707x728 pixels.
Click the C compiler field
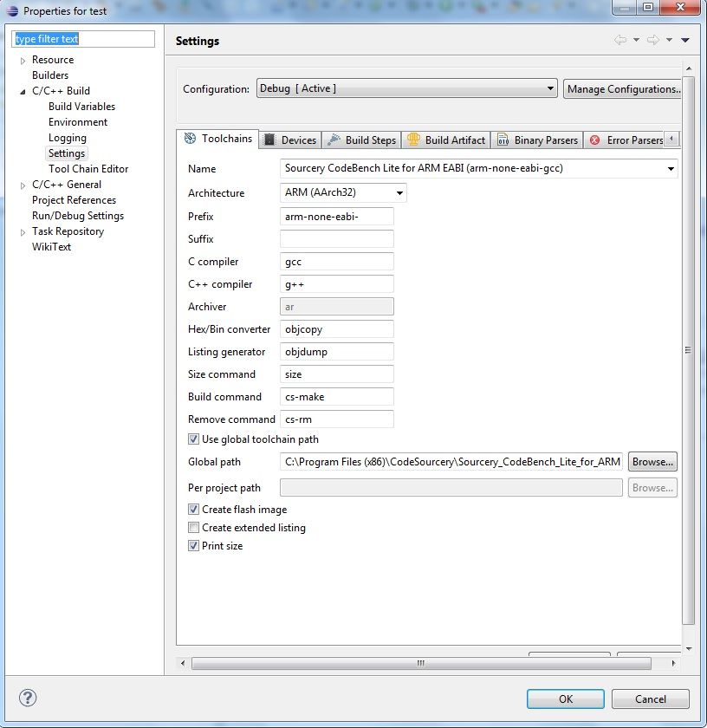pyautogui.click(x=336, y=262)
